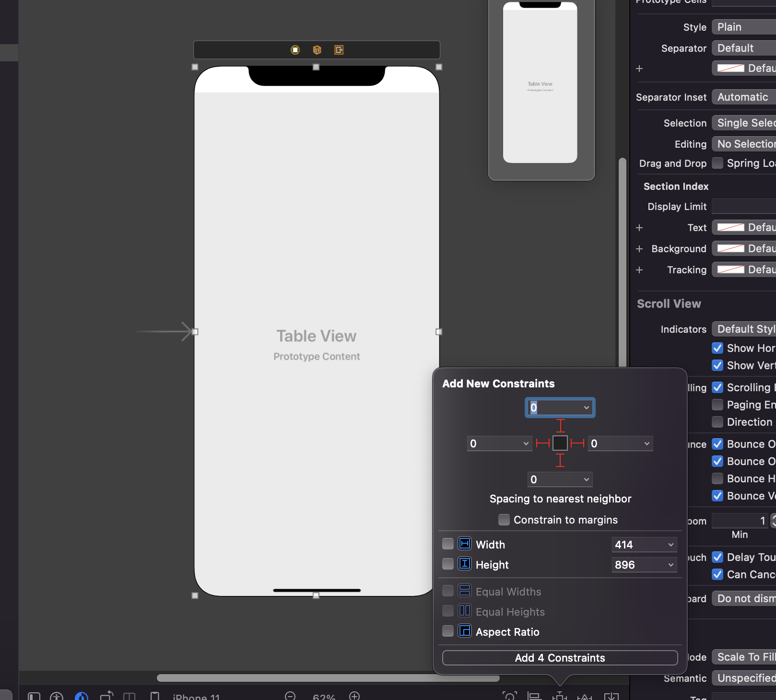Check the Width constraint checkbox
This screenshot has width=776, height=700.
pyautogui.click(x=448, y=544)
